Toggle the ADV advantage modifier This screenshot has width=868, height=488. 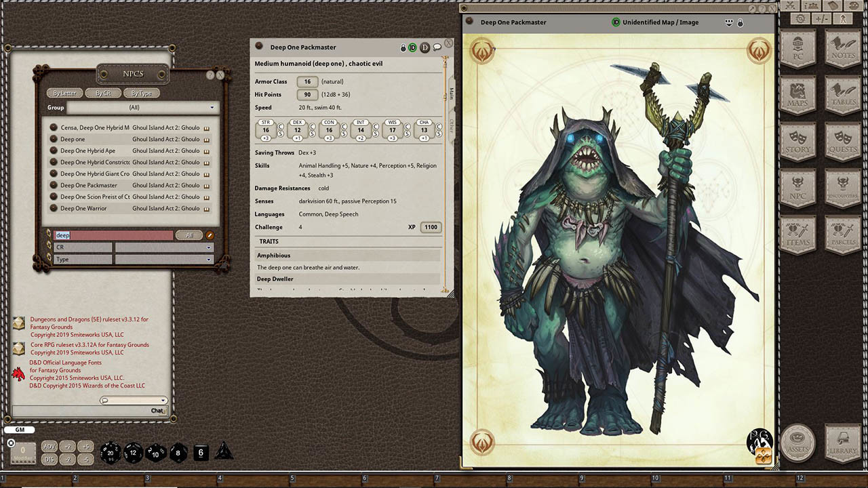tap(49, 447)
